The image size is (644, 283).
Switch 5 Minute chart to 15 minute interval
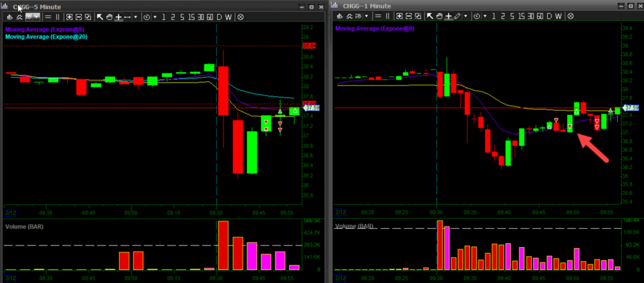point(191,16)
